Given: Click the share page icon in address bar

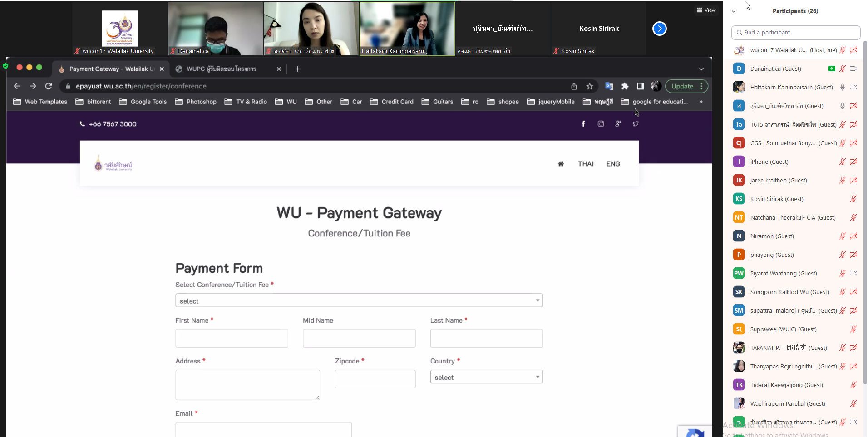Looking at the screenshot, I should tap(574, 86).
